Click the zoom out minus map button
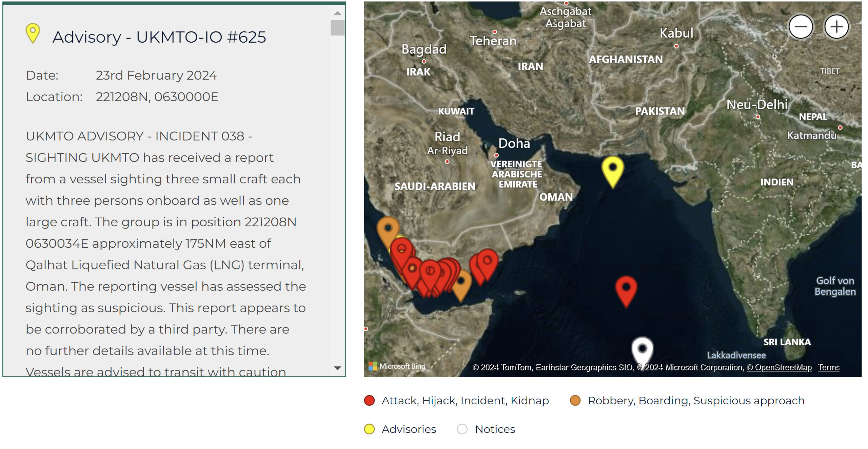868x449 pixels. (801, 26)
